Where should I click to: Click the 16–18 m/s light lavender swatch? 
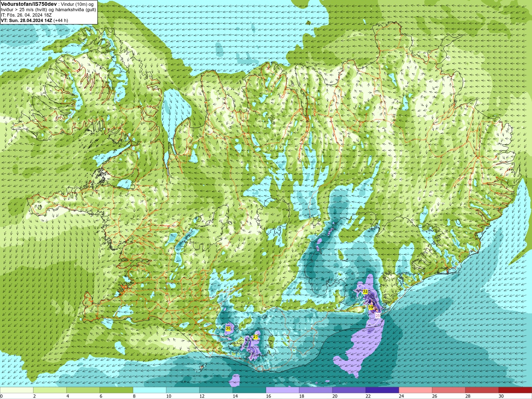(283, 390)
